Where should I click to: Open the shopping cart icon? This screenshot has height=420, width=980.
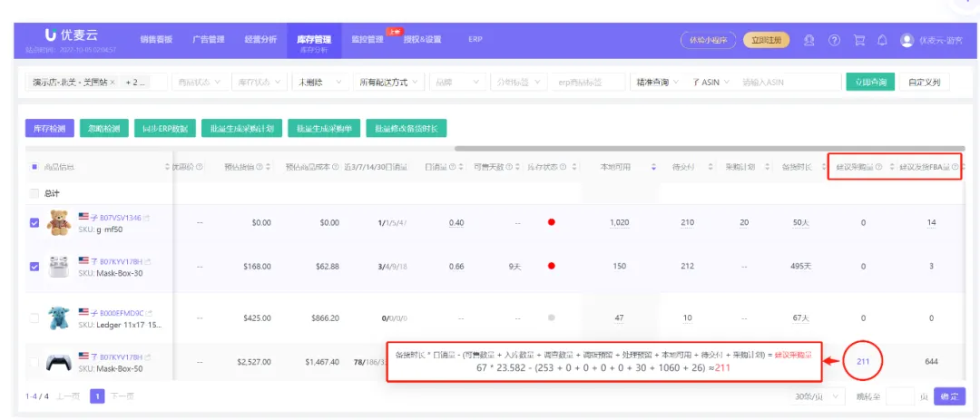(x=858, y=41)
